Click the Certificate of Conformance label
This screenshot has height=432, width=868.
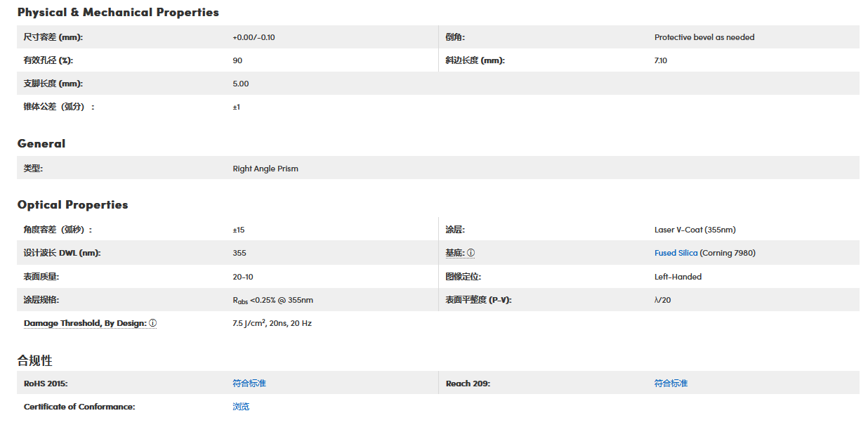coord(79,407)
